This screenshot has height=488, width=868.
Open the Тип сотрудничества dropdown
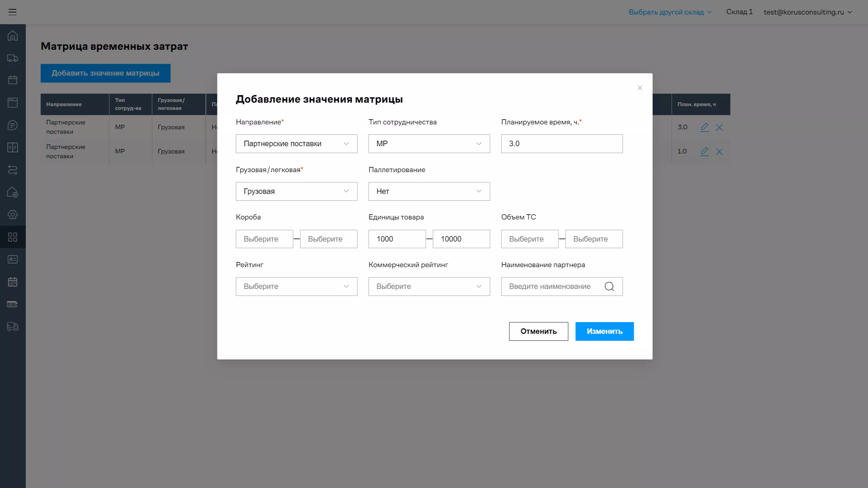click(x=429, y=144)
